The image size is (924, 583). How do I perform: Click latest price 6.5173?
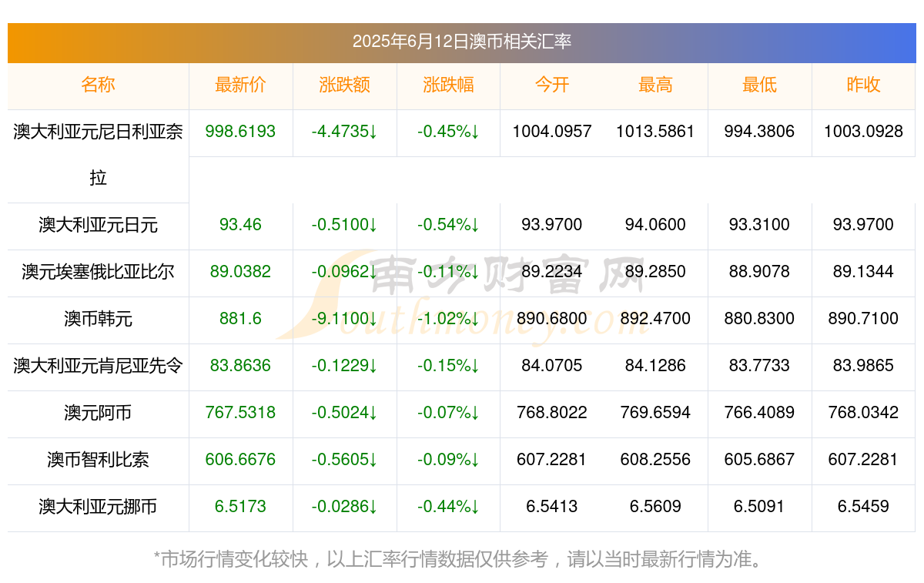[240, 507]
